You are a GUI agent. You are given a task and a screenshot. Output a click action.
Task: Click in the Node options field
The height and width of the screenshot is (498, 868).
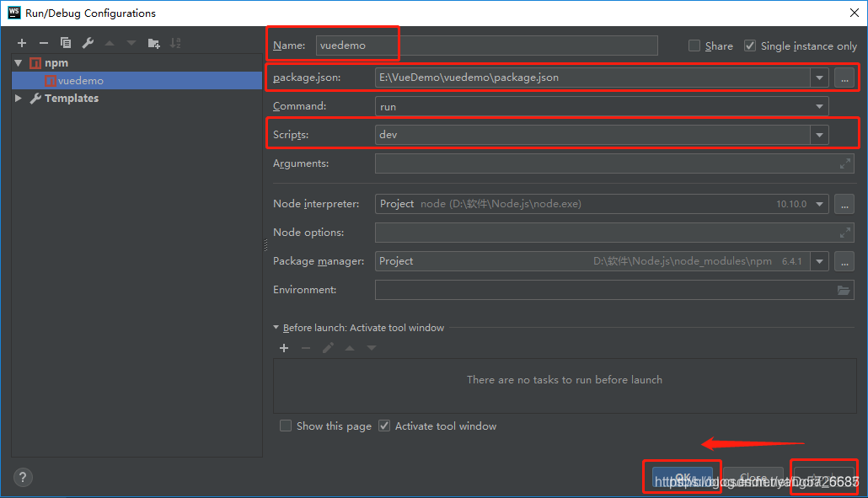(x=614, y=233)
